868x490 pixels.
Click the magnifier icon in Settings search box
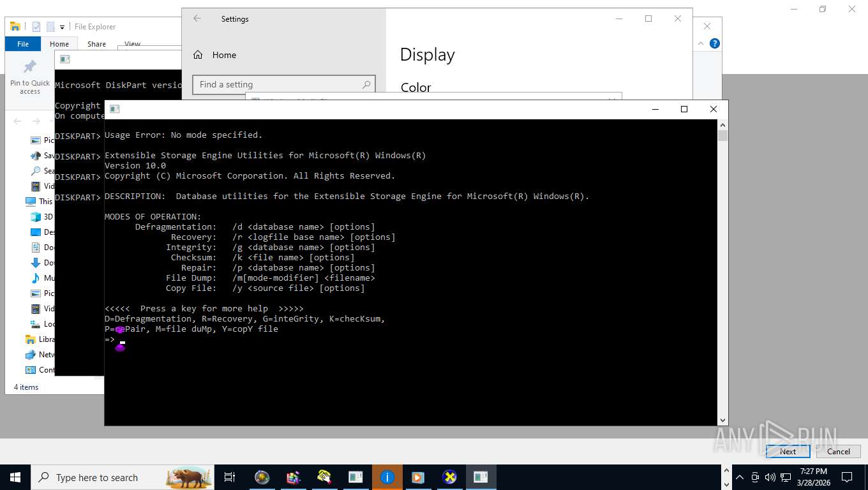click(366, 84)
